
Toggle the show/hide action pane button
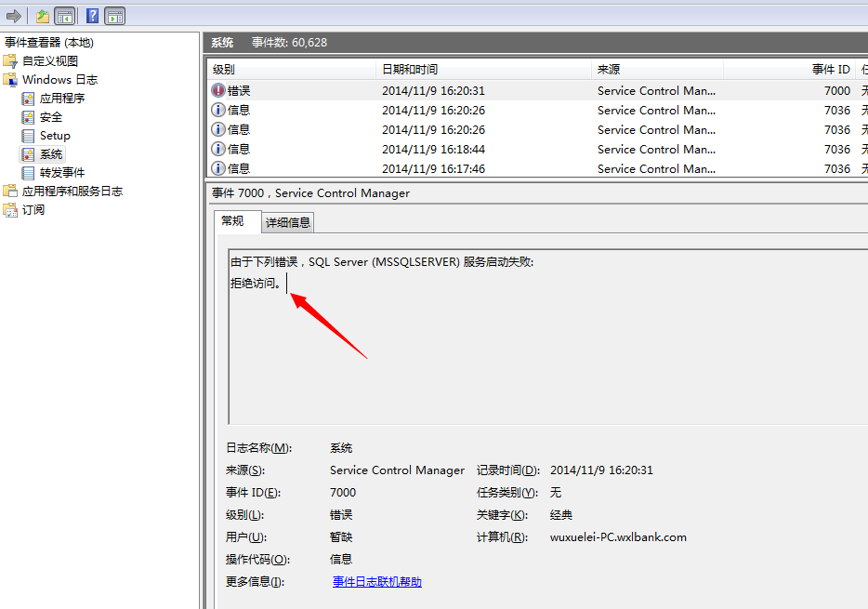coord(114,16)
